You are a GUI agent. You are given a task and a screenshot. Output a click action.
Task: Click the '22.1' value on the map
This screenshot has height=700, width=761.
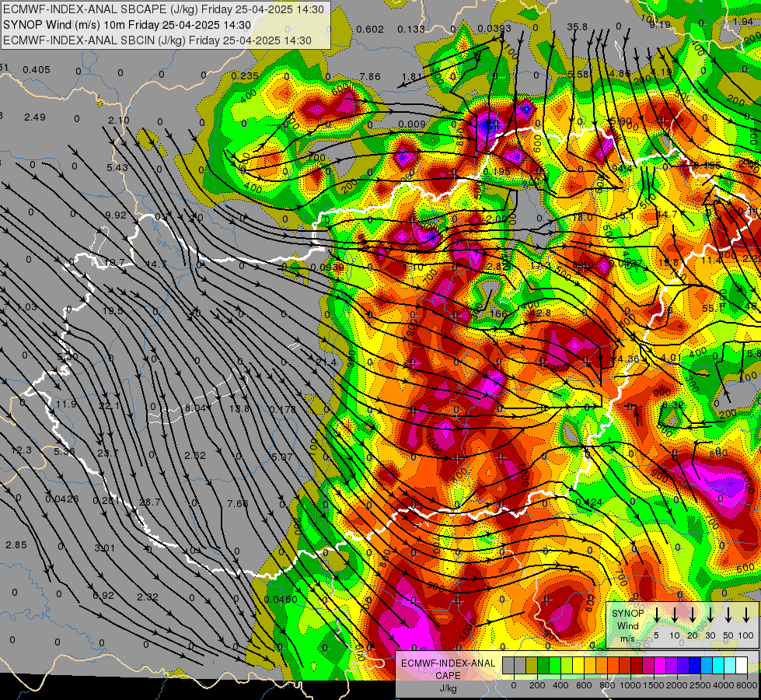tap(110, 406)
